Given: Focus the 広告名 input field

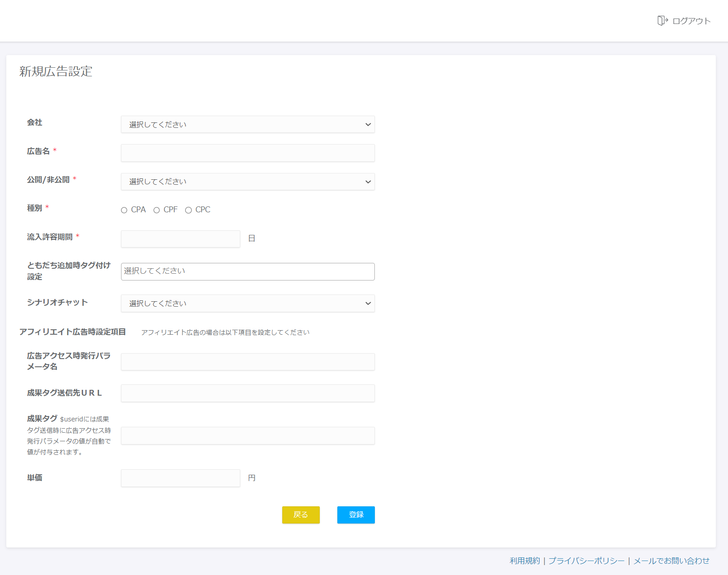Looking at the screenshot, I should click(x=248, y=153).
